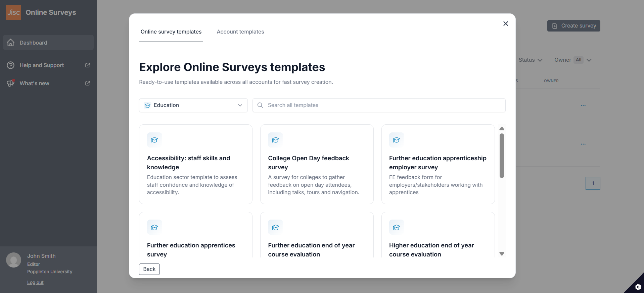644x293 pixels.
Task: Open Dashboard in the sidebar
Action: 48,43
